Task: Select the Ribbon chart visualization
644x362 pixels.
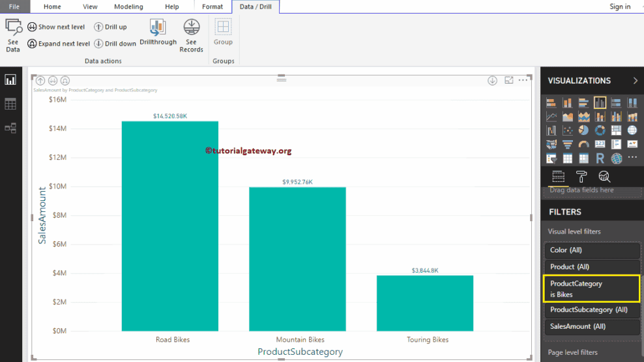Action: [632, 117]
